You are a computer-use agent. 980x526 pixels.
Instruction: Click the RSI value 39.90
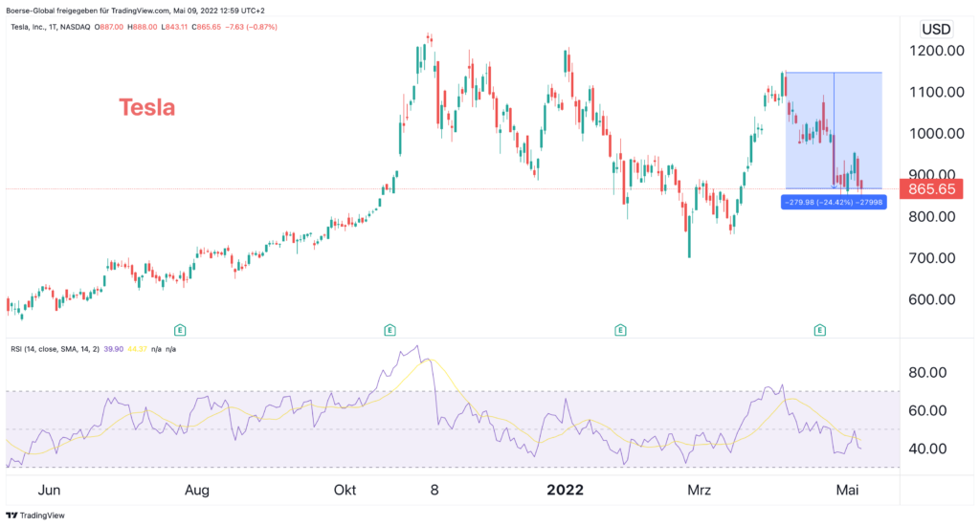click(x=113, y=349)
